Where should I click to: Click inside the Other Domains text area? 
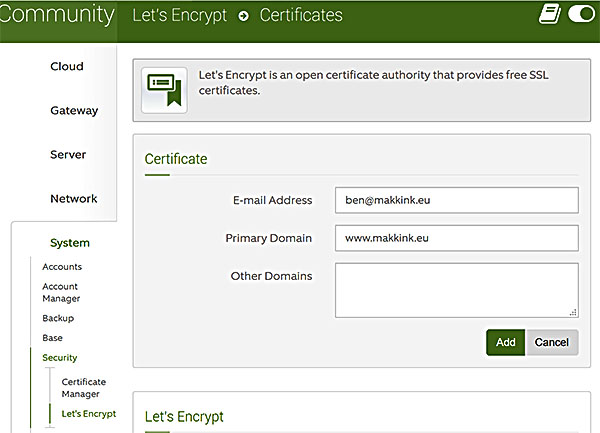click(x=456, y=289)
